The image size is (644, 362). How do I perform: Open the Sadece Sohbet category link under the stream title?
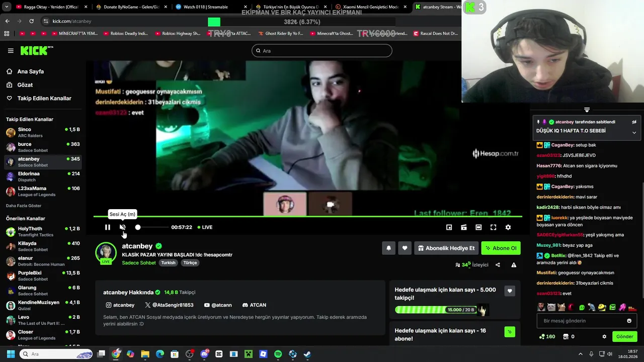pos(139,263)
